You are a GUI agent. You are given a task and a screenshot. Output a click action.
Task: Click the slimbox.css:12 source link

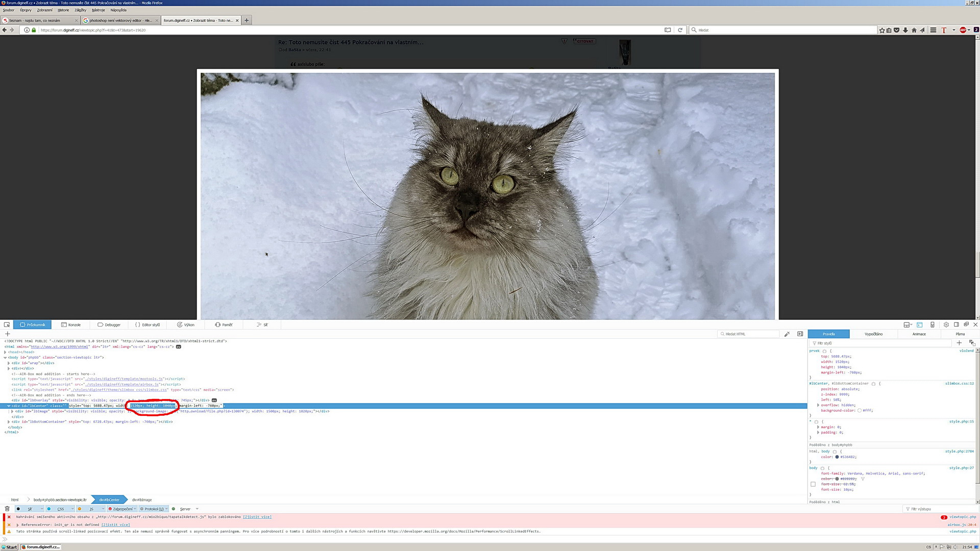point(959,383)
